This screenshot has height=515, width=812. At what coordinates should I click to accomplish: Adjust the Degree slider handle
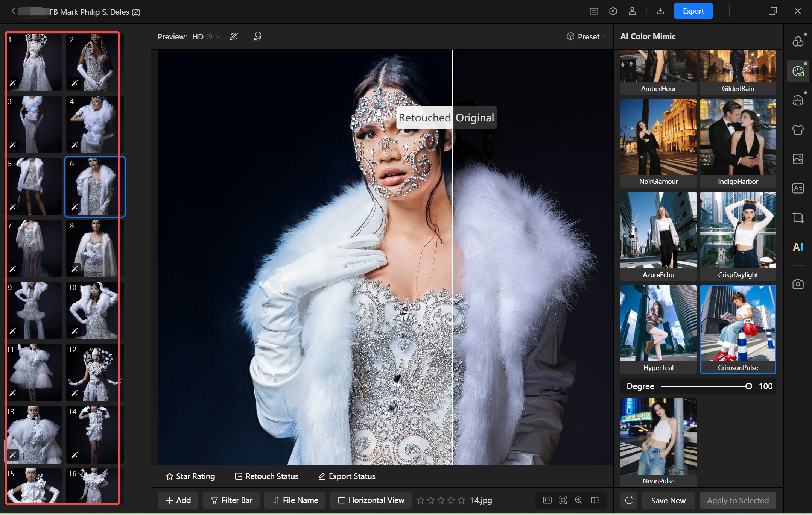[x=748, y=386]
